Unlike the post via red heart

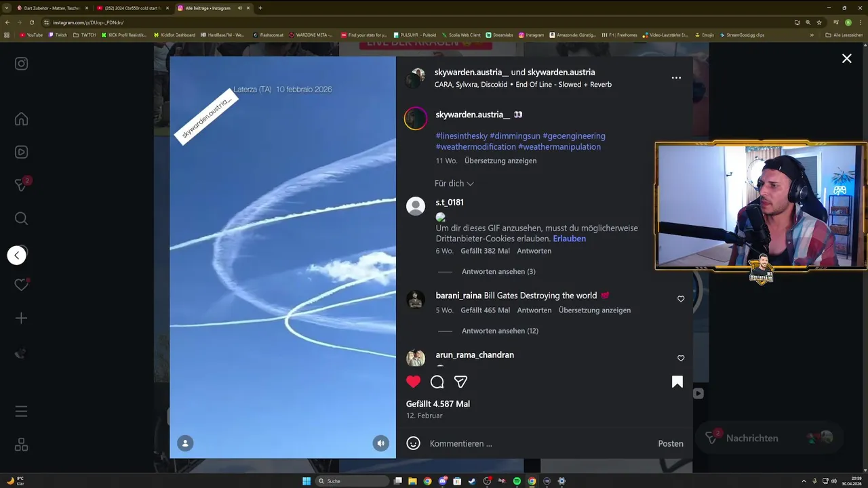[x=414, y=382]
